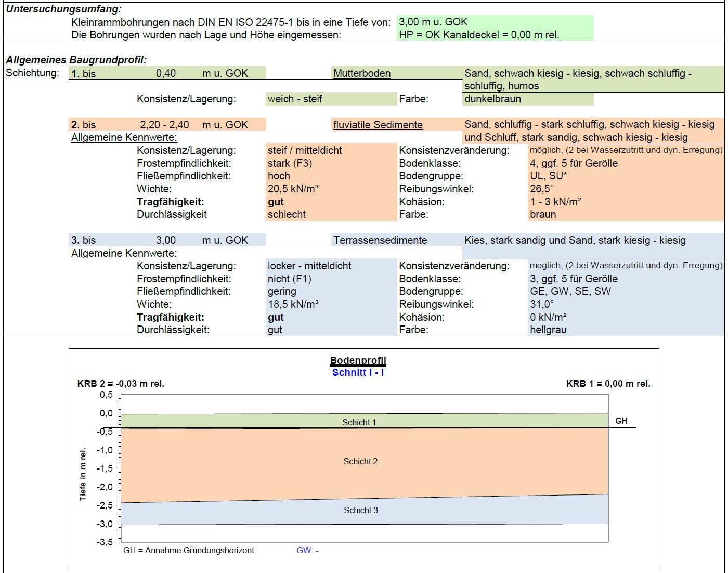Viewport: 728px width, 573px height.
Task: Click the '26,5°' Reibungswinkel value
Action: click(542, 189)
